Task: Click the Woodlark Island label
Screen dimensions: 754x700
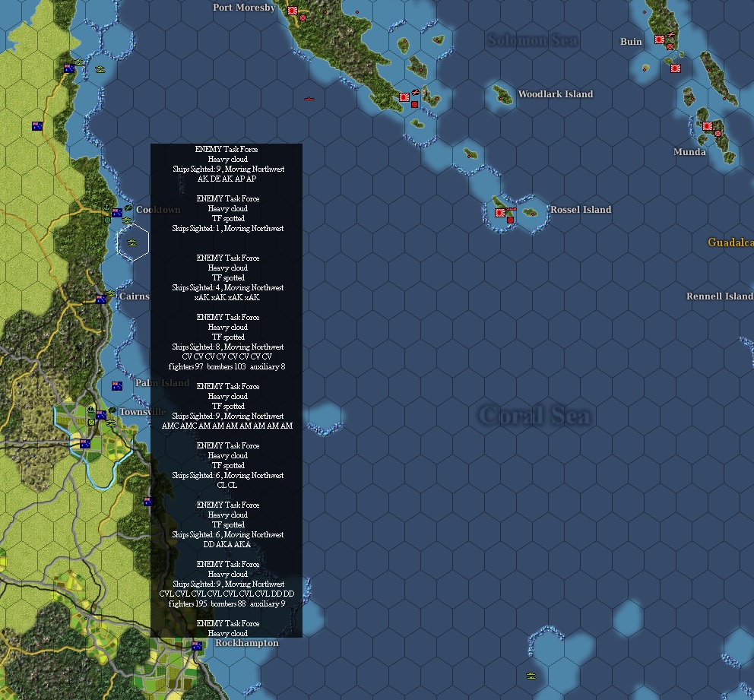Action: pyautogui.click(x=556, y=93)
